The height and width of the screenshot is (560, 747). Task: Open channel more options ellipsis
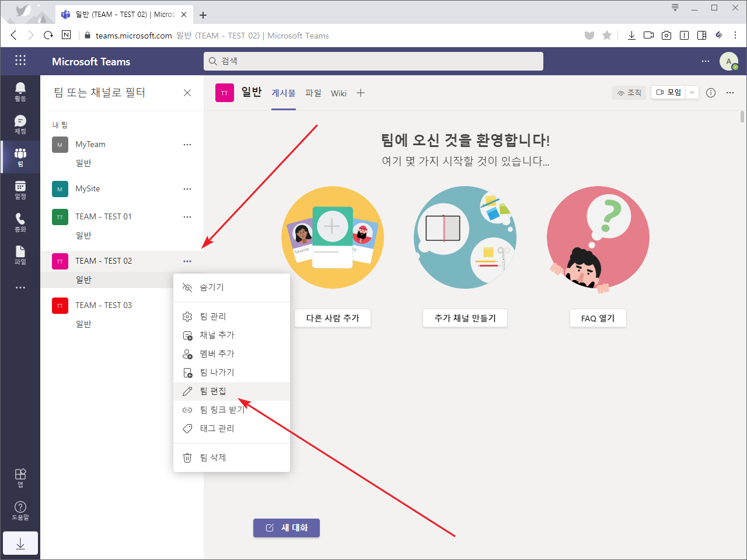[x=730, y=93]
